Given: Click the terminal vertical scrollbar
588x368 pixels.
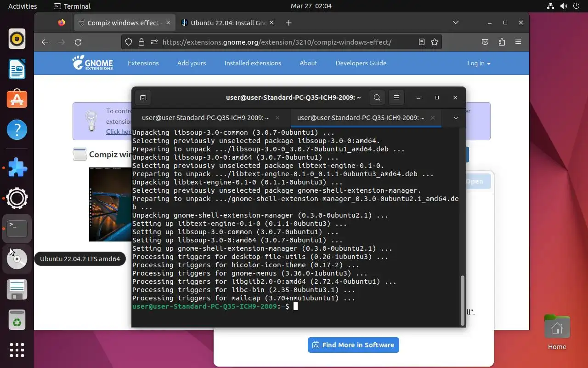Looking at the screenshot, I should [x=463, y=300].
